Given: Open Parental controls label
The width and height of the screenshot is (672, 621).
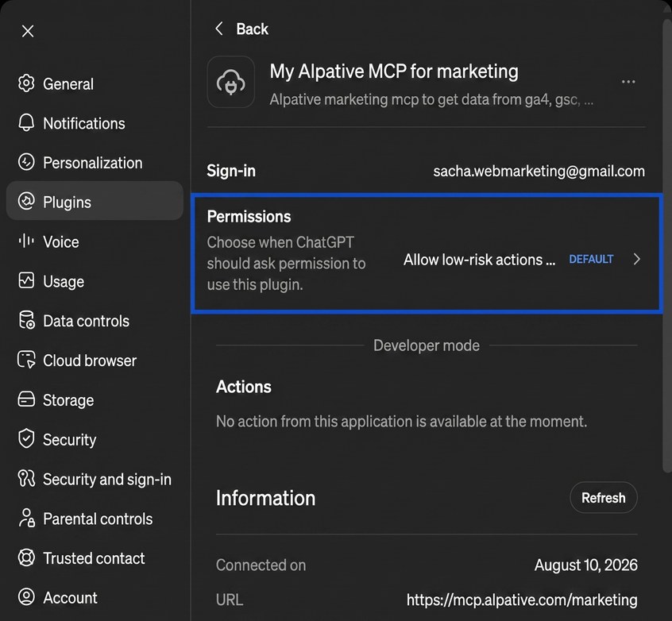Looking at the screenshot, I should (98, 519).
